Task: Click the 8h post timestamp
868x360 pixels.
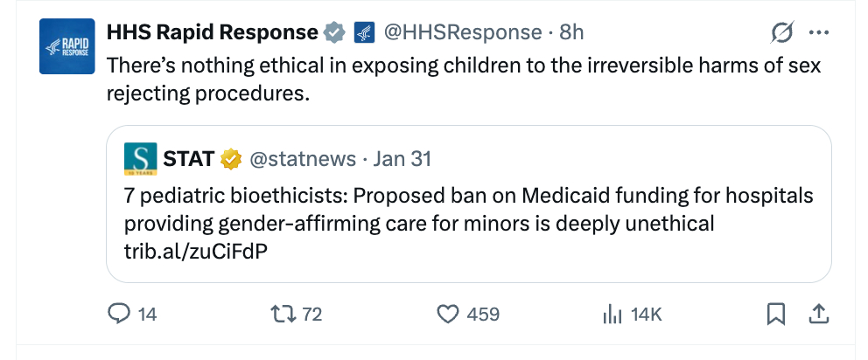Action: pos(571,32)
